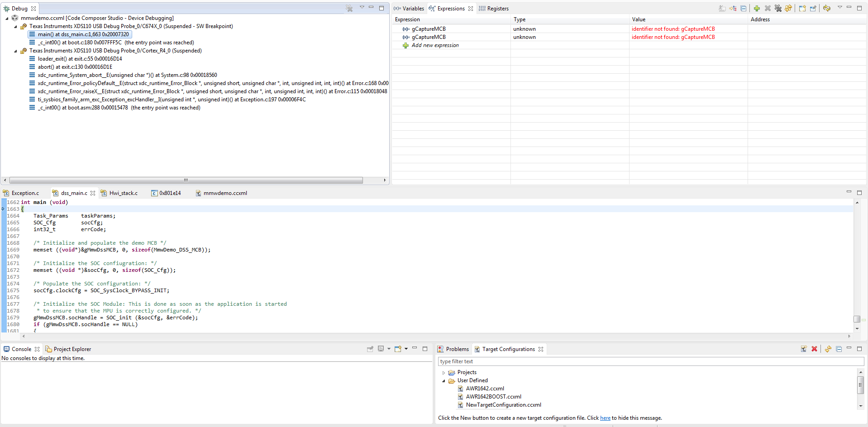
Task: Click the Continuous Refresh yellow arrows icon
Action: [x=788, y=8]
